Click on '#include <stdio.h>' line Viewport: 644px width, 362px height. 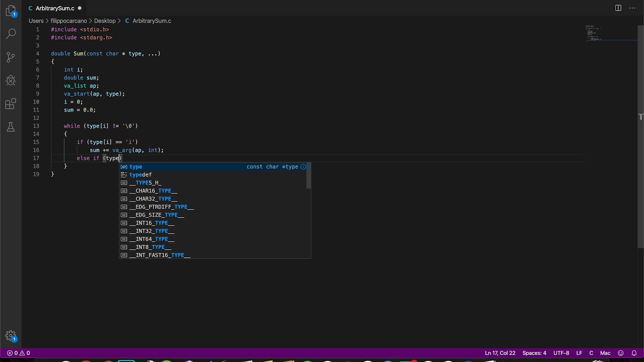(80, 29)
